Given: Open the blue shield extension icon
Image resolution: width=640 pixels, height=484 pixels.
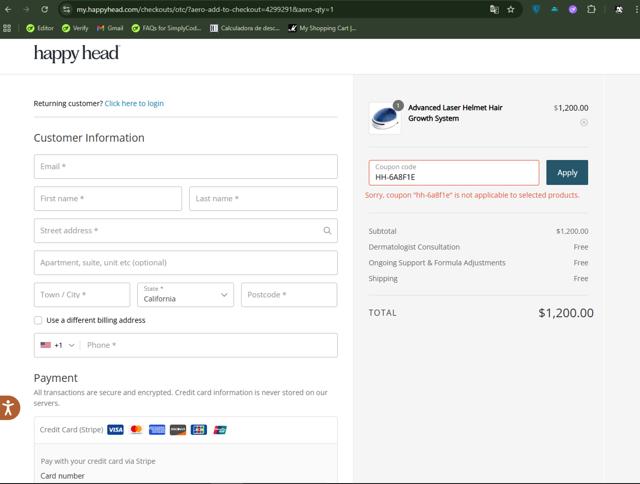Looking at the screenshot, I should tap(536, 9).
